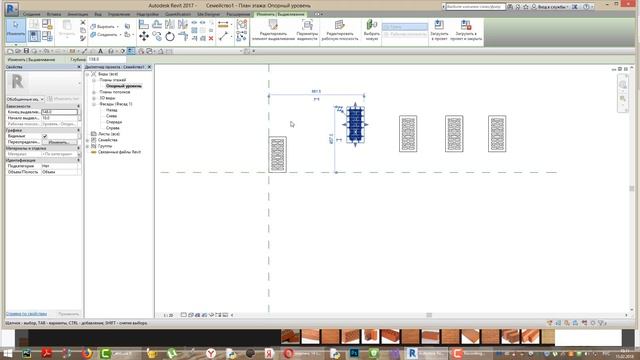Expand the 3D views node
This screenshot has width=640, height=360.
click(x=94, y=98)
